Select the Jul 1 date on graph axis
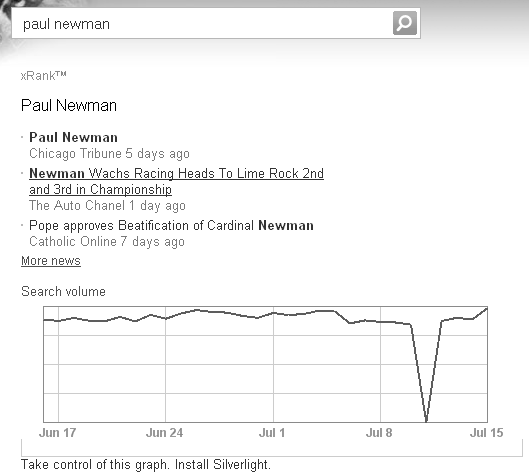The width and height of the screenshot is (529, 472). (x=272, y=433)
